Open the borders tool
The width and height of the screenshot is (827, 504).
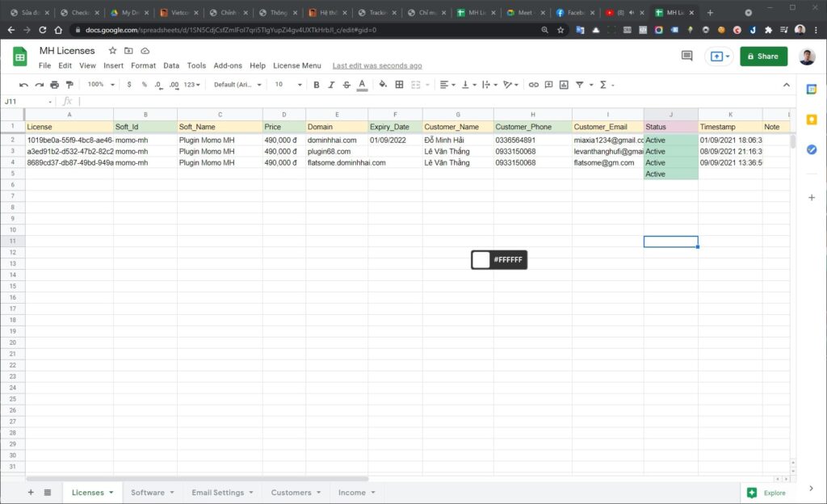pos(399,85)
